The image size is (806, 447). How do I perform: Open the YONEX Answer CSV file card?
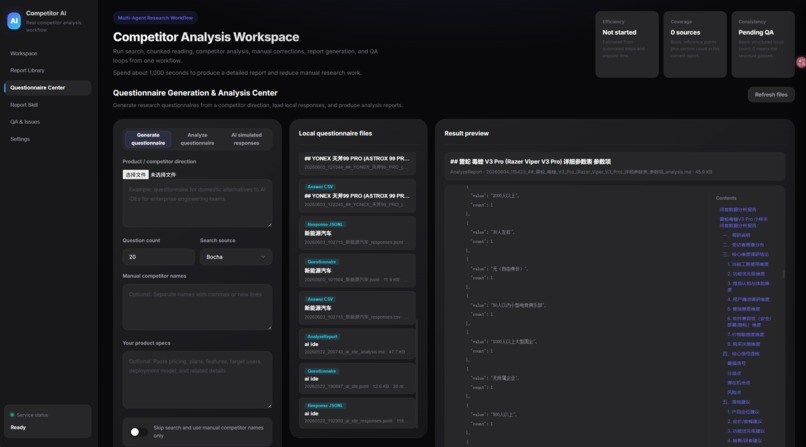[x=357, y=195]
